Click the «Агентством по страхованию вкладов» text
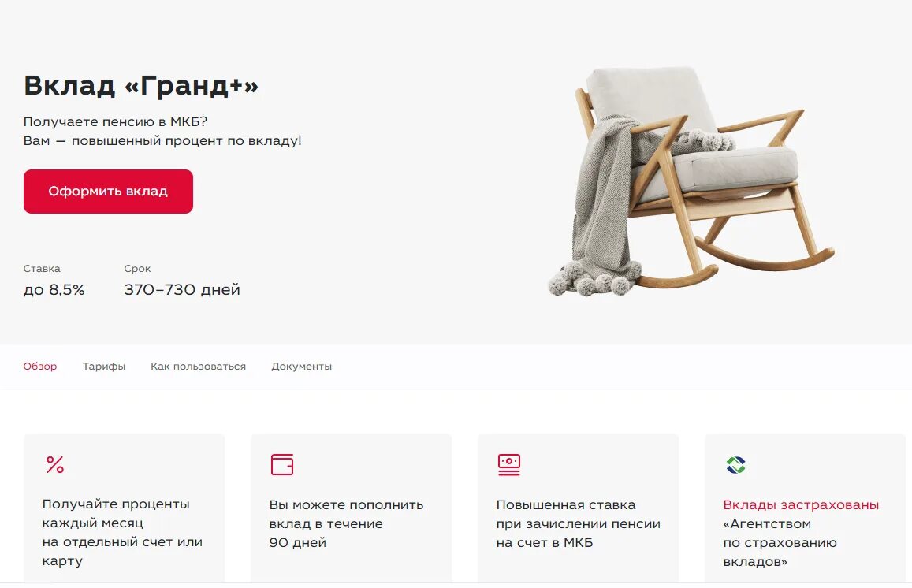912x588 pixels. click(x=780, y=542)
